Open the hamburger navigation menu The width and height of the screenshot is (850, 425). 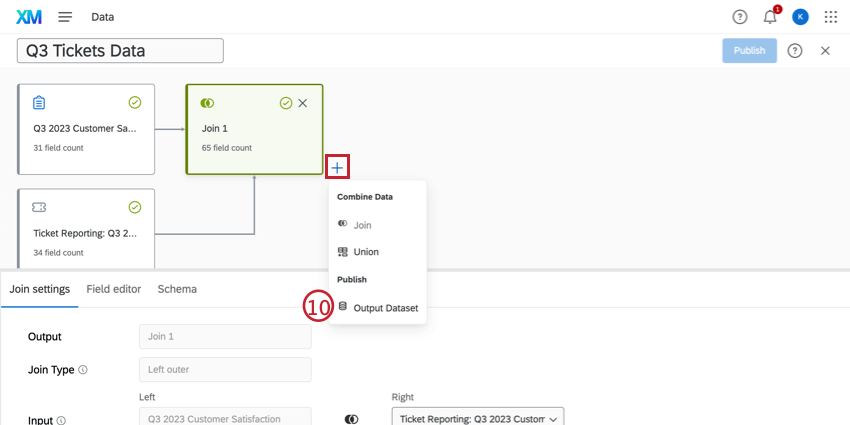click(65, 17)
